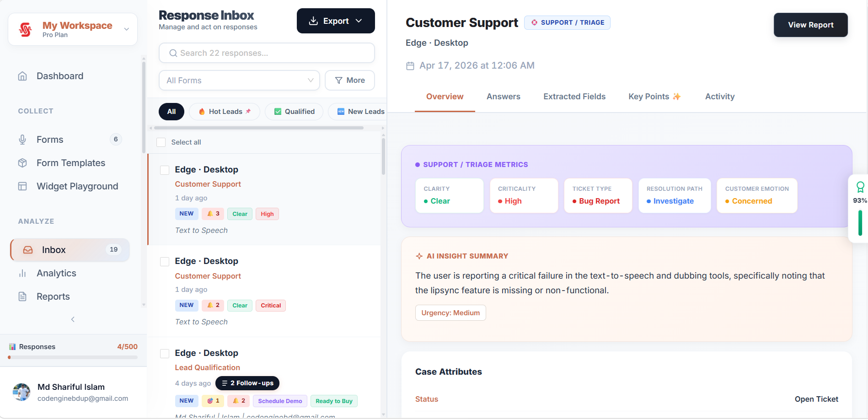Screen dimensions: 868x420
Task: Click the Analytics bar chart icon
Action: coord(22,273)
